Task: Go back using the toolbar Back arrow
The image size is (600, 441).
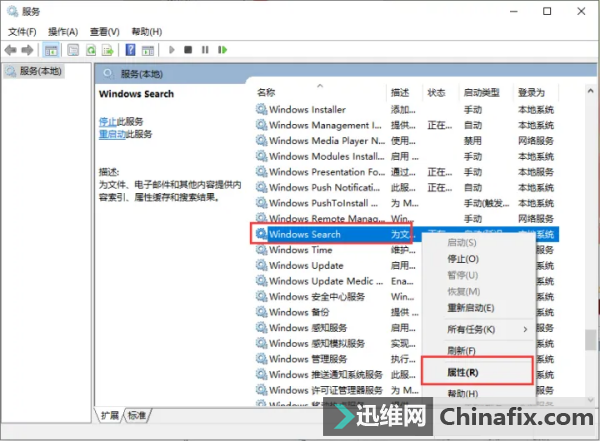Action: coord(10,50)
